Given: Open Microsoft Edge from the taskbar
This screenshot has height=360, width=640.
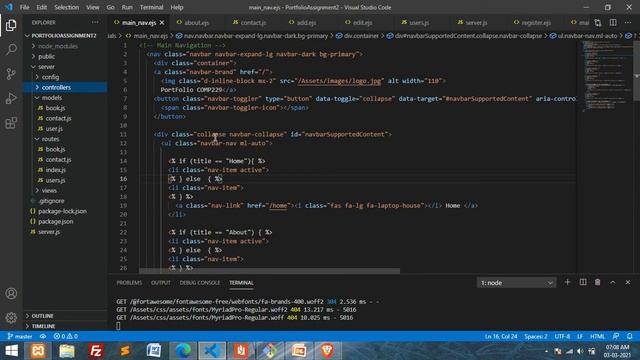Looking at the screenshot, I should [x=183, y=351].
